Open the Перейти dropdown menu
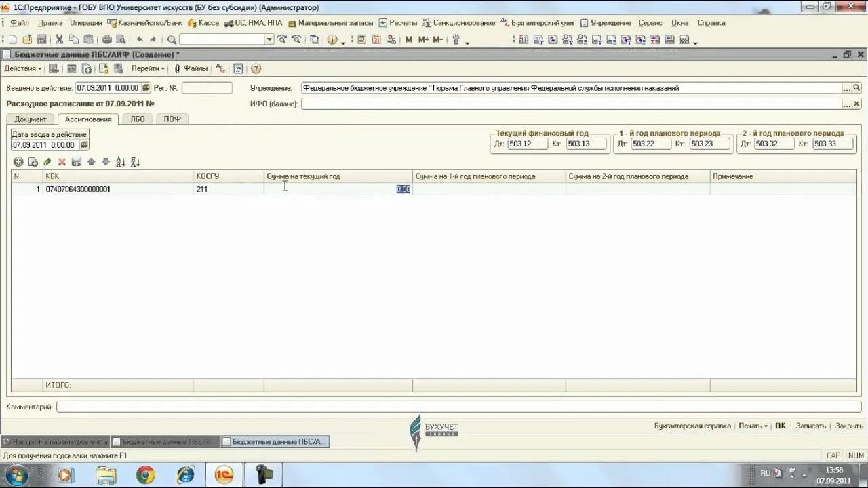The width and height of the screenshot is (868, 488). [148, 68]
